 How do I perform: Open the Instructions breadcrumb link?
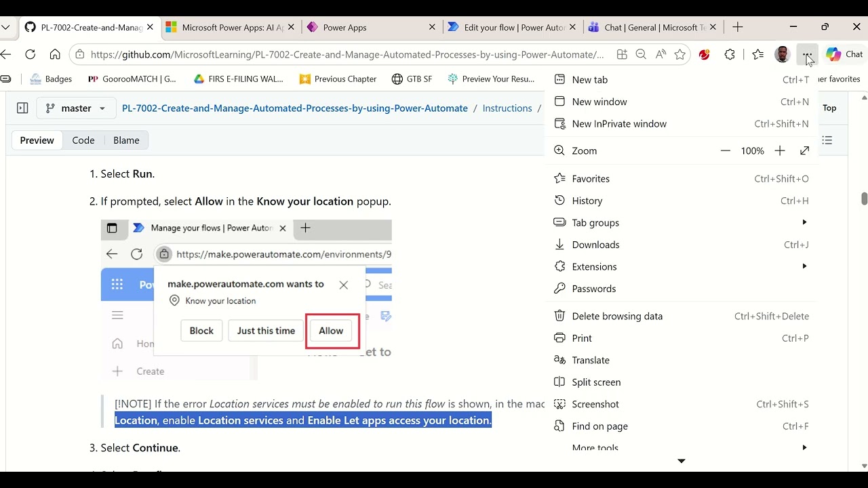507,108
